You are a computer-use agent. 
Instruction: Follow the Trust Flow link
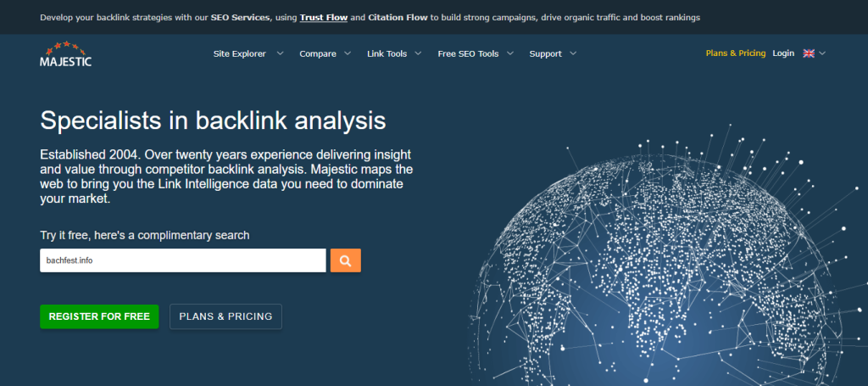(x=324, y=17)
